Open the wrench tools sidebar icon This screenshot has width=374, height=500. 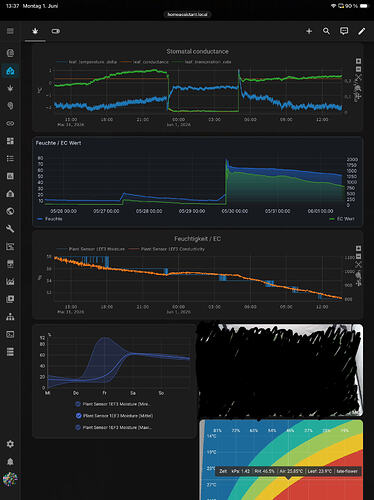tap(10, 229)
